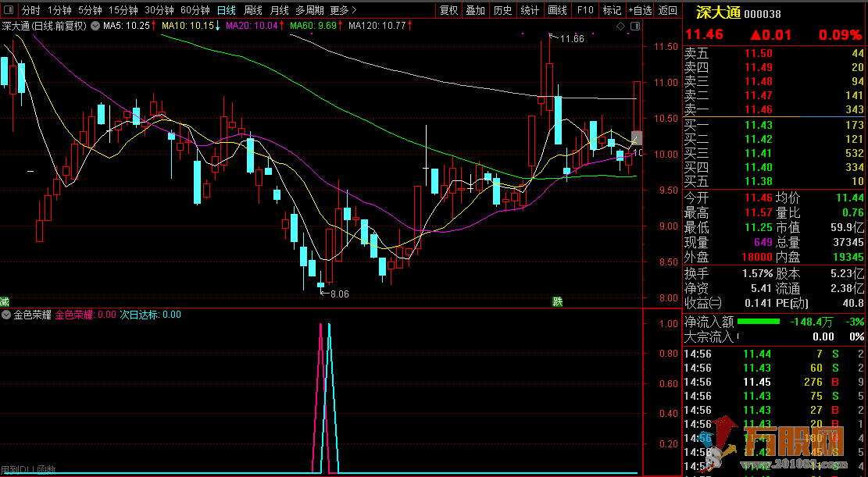Switch to the 周线 weekly chart
The height and width of the screenshot is (477, 868).
click(x=253, y=10)
